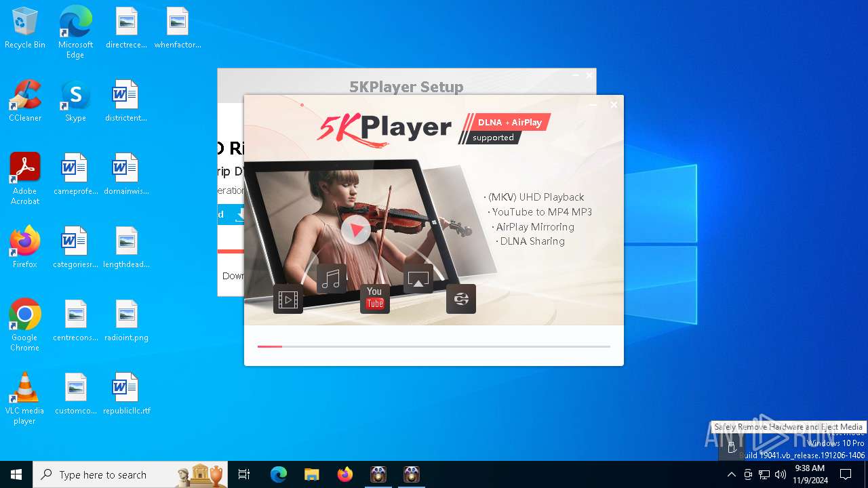Select the domainwis... Word document
The width and height of the screenshot is (868, 488).
pyautogui.click(x=126, y=175)
